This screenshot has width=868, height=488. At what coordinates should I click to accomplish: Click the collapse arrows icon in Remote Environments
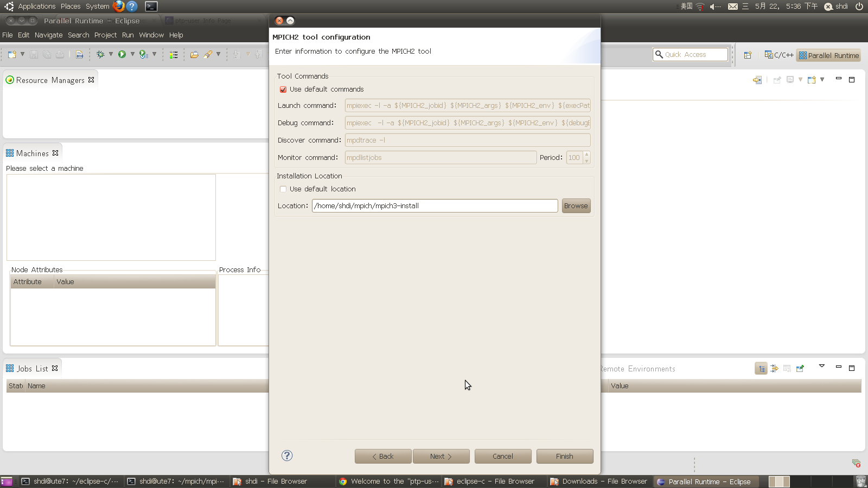[774, 369]
